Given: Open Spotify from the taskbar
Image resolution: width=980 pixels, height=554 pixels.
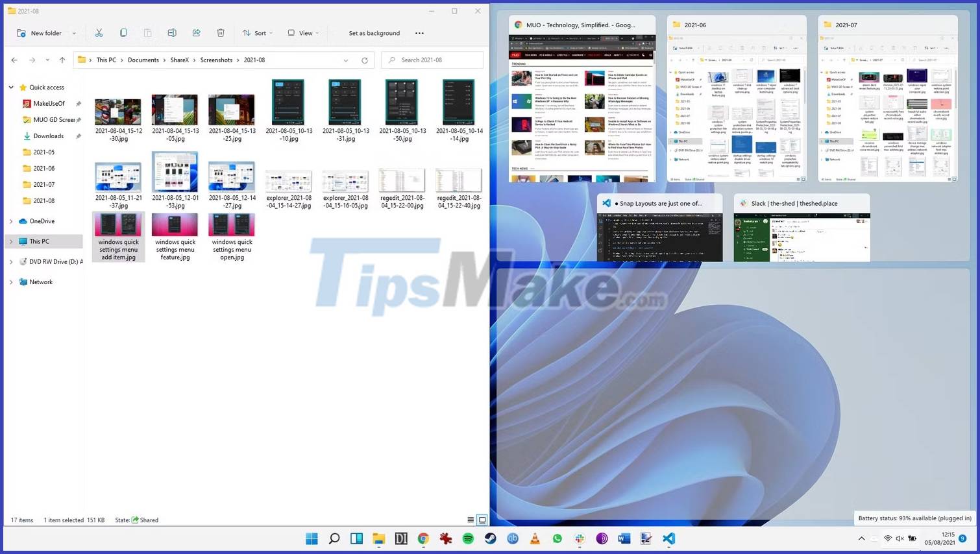Looking at the screenshot, I should [x=468, y=538].
